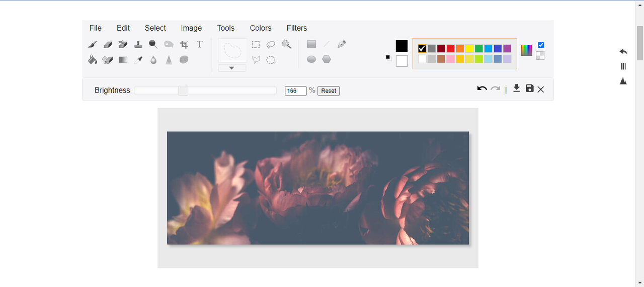Screen dimensions: 644x287
Task: Click the small default colors reset icon
Action: click(x=388, y=58)
